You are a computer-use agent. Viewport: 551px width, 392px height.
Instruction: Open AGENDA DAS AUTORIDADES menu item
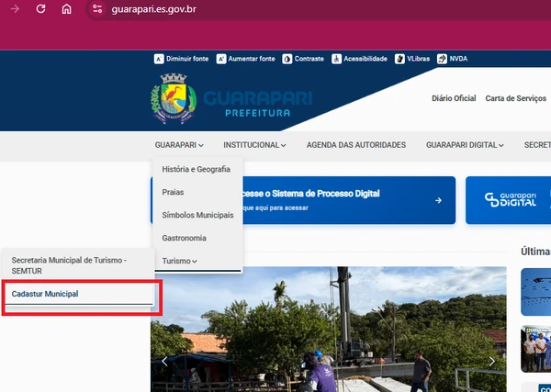click(356, 145)
